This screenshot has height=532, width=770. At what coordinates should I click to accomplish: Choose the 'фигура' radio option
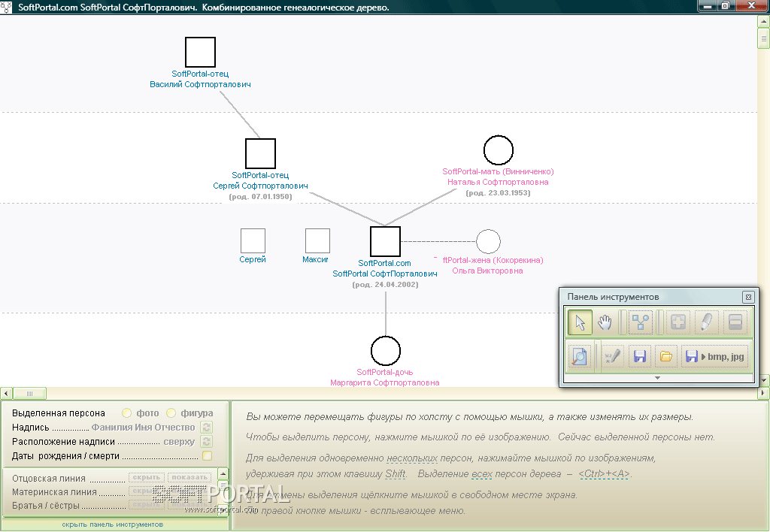tap(171, 413)
